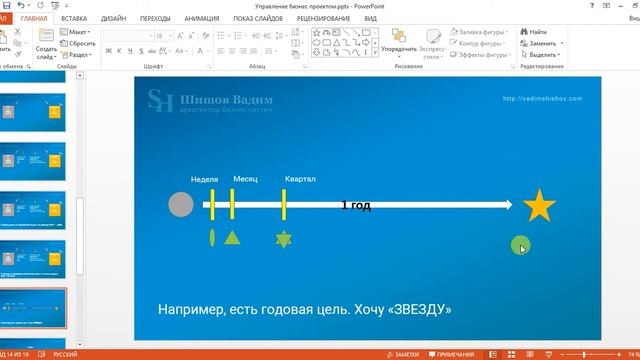Open Эффекты фигуры effects dropdown
640x360 pixels.
[x=480, y=55]
